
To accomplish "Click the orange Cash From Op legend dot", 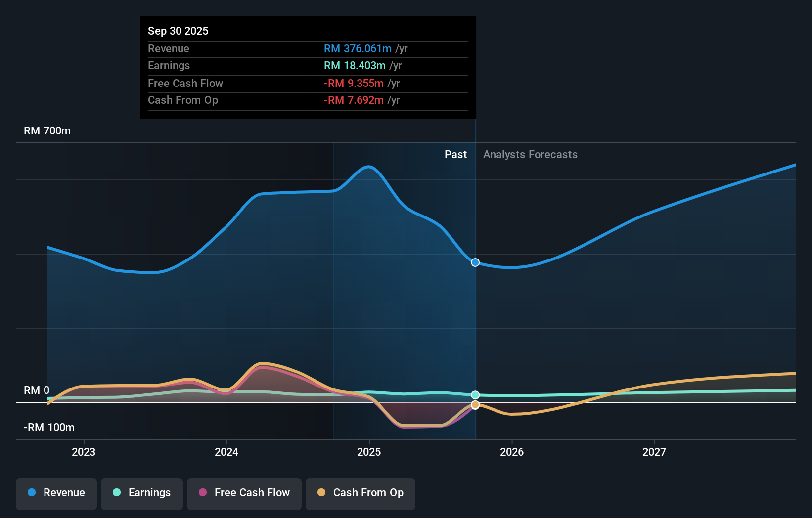I will pyautogui.click(x=321, y=493).
